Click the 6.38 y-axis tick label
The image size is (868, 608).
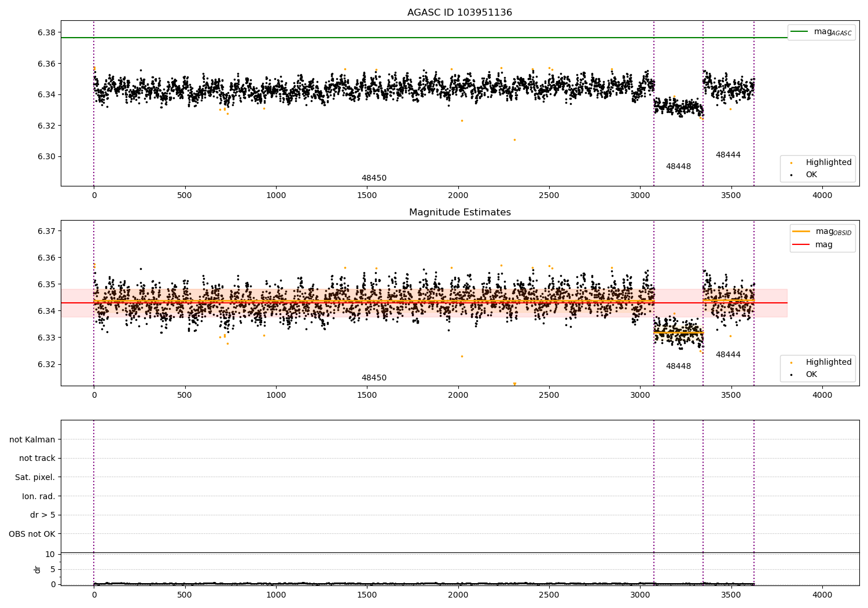[47, 32]
